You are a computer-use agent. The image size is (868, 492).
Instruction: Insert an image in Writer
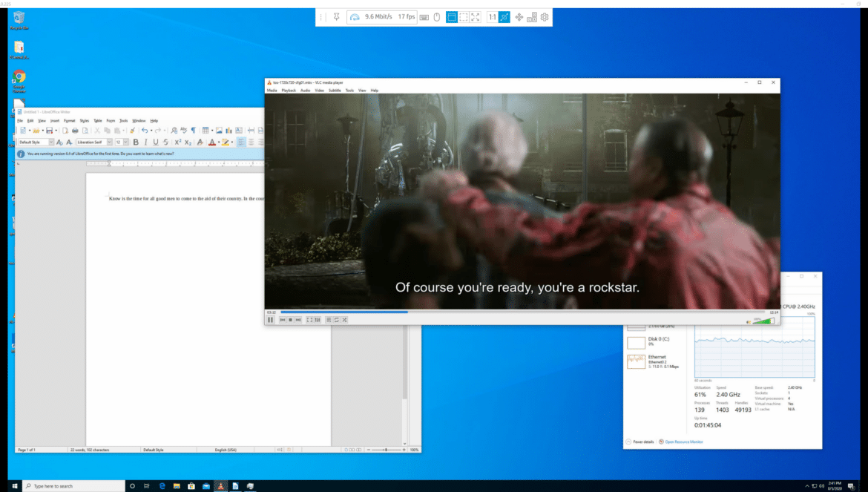(219, 131)
